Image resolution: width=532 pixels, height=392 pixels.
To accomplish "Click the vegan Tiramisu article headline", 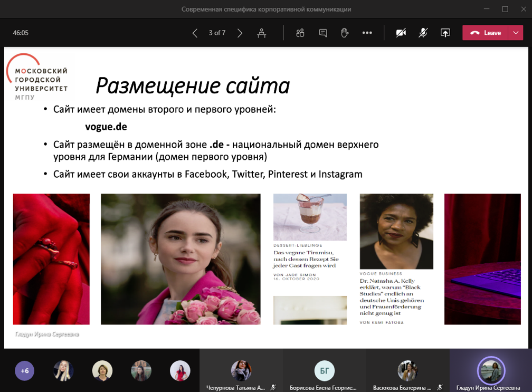I will pos(306,259).
